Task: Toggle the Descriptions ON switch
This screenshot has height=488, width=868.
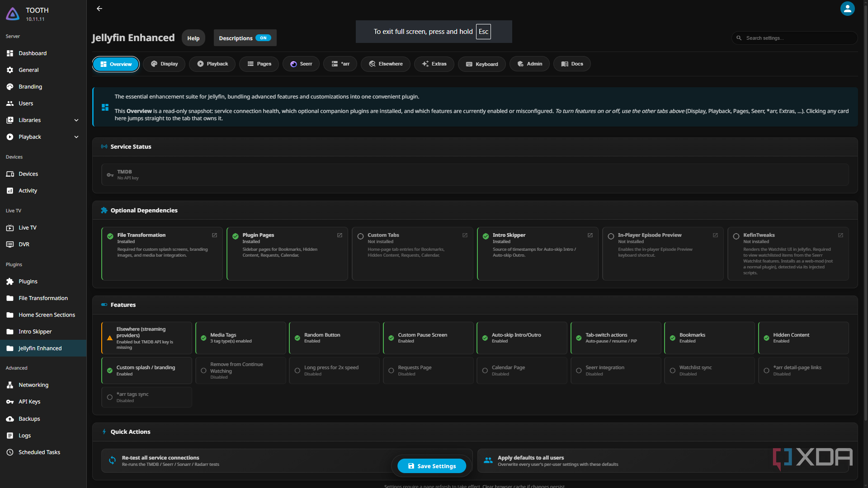Action: [263, 38]
